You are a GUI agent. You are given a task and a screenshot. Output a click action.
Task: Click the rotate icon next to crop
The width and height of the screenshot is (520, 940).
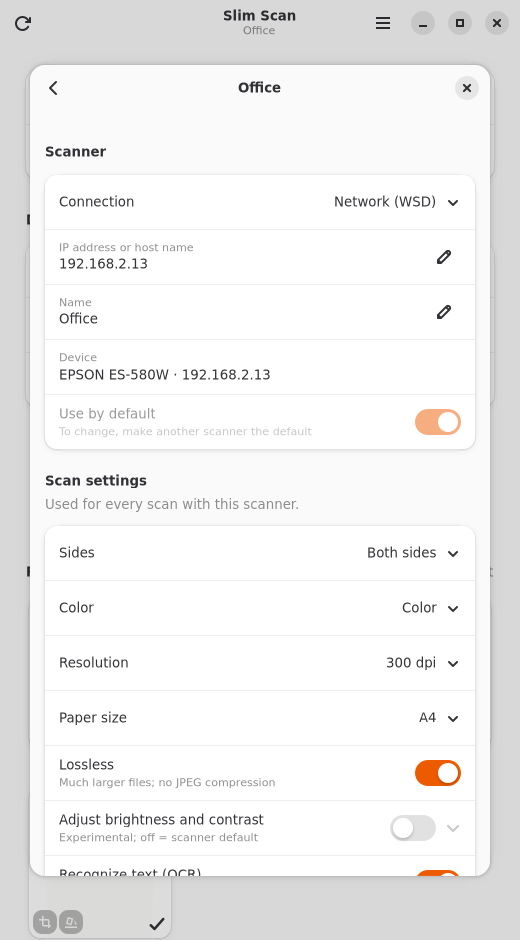tap(71, 921)
